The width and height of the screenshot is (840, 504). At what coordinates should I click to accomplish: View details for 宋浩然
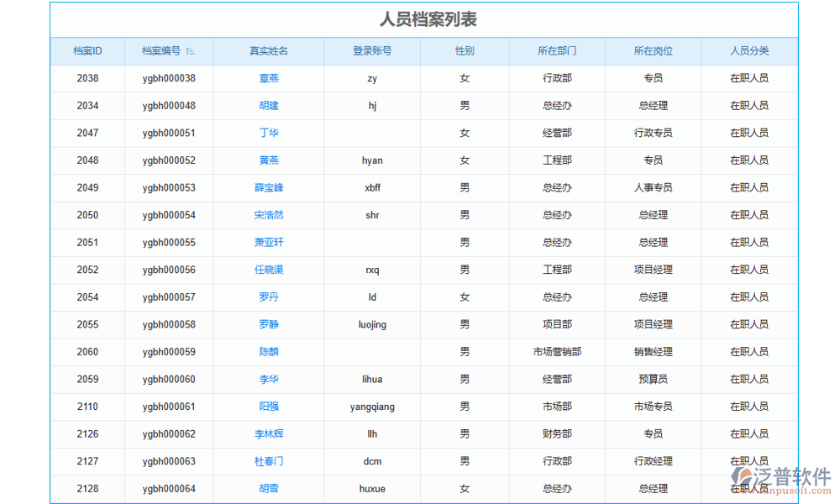269,215
